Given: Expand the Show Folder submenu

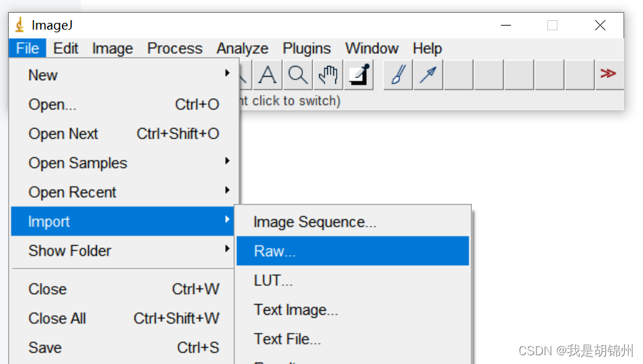Looking at the screenshot, I should (123, 250).
